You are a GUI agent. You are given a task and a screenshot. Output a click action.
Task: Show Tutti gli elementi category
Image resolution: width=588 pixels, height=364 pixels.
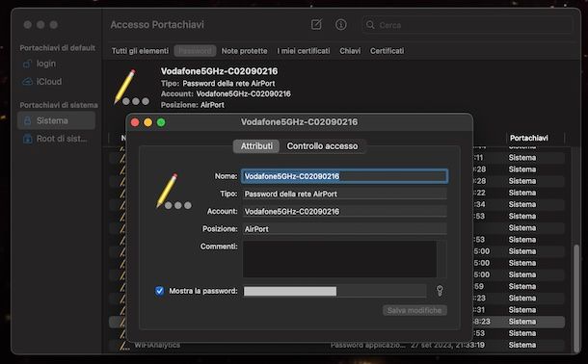140,51
